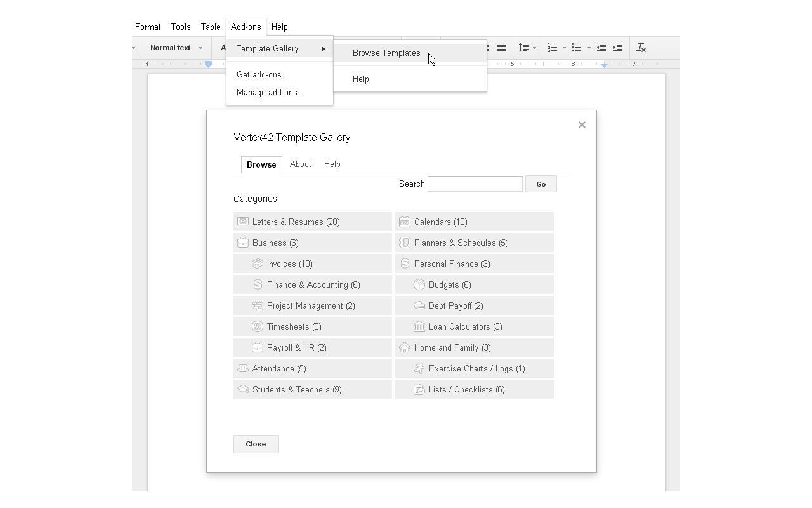812x508 pixels.
Task: Select Template Gallery in the Add-ons menu
Action: click(x=280, y=48)
